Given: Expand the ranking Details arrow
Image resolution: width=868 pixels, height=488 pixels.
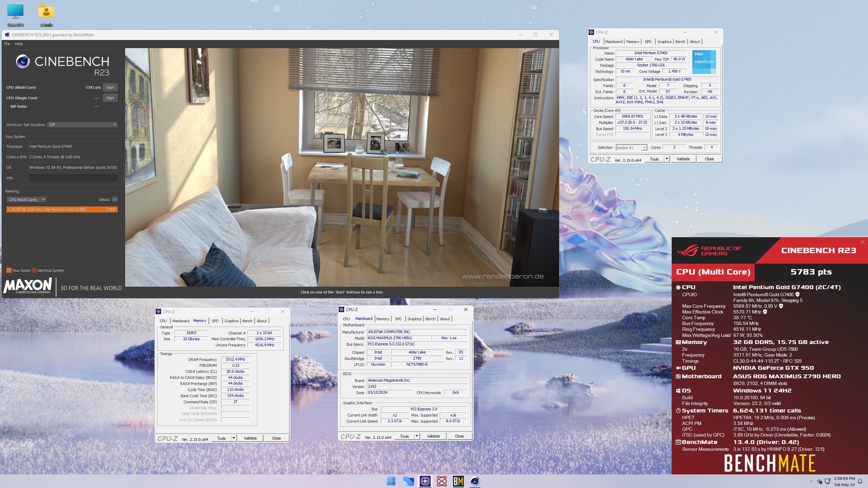Looking at the screenshot, I should 115,200.
